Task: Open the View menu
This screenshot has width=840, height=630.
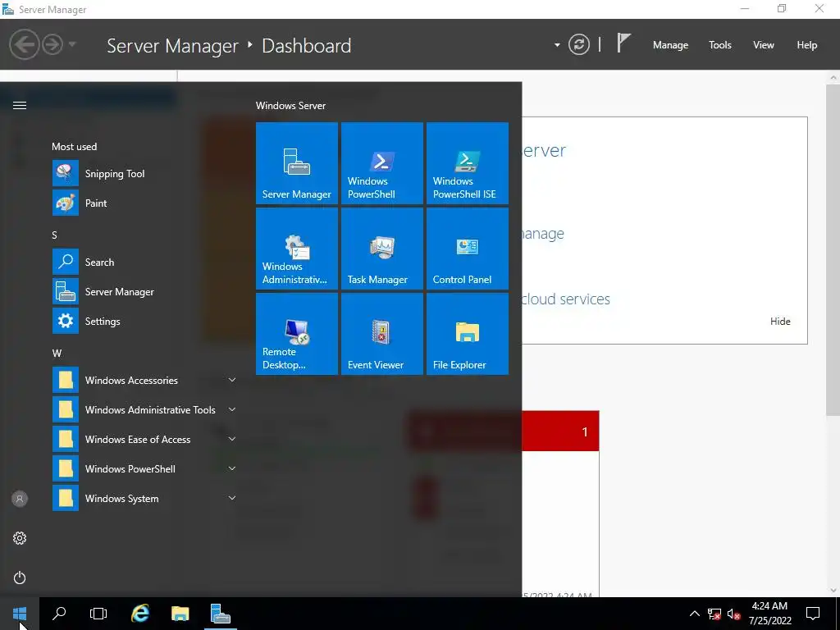Action: click(x=764, y=45)
